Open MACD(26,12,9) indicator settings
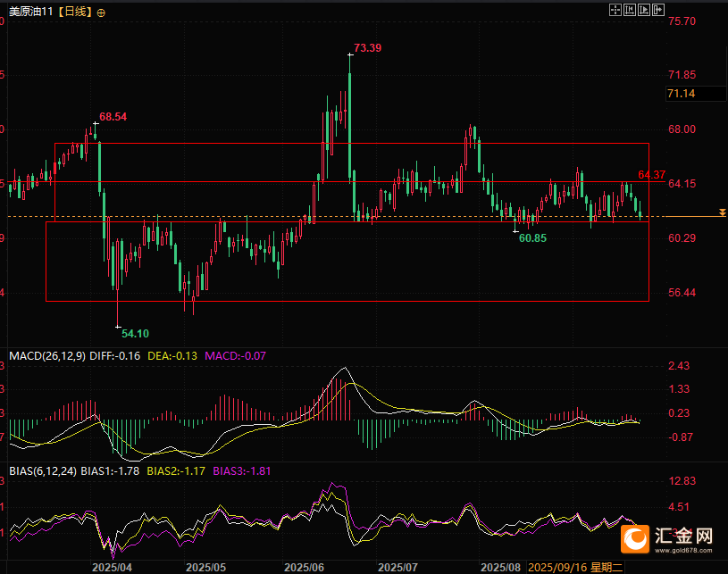The image size is (728, 574). coord(46,355)
